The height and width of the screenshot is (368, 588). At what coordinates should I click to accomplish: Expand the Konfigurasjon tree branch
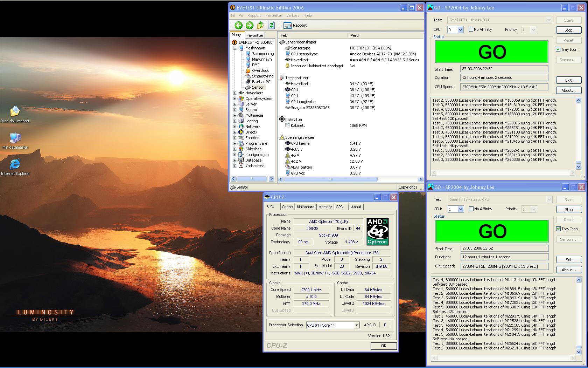(x=234, y=155)
